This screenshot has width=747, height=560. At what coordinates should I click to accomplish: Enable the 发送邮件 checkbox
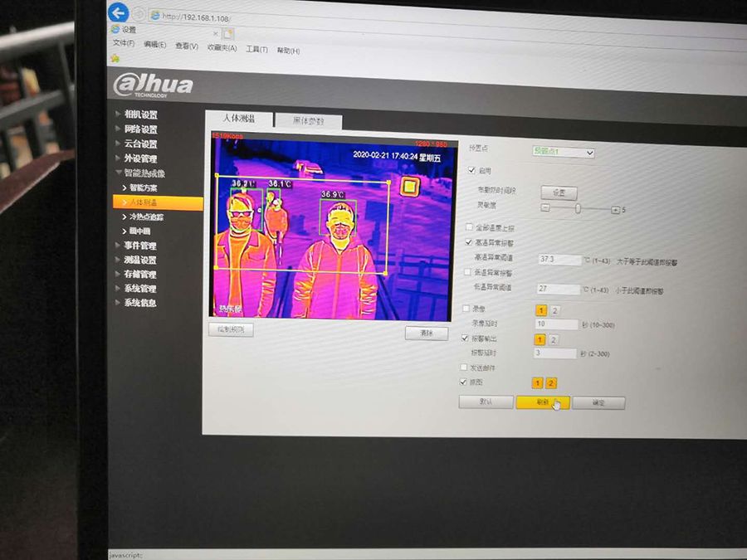click(x=464, y=367)
